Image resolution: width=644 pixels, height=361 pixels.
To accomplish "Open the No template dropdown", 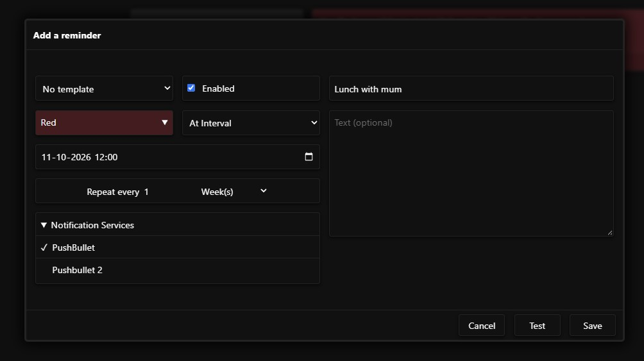I will [105, 88].
